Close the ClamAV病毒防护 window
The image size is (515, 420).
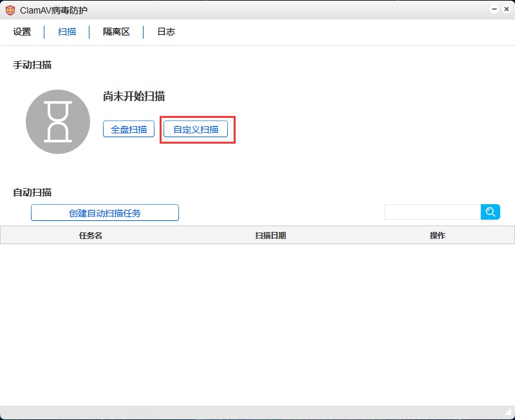(x=506, y=10)
